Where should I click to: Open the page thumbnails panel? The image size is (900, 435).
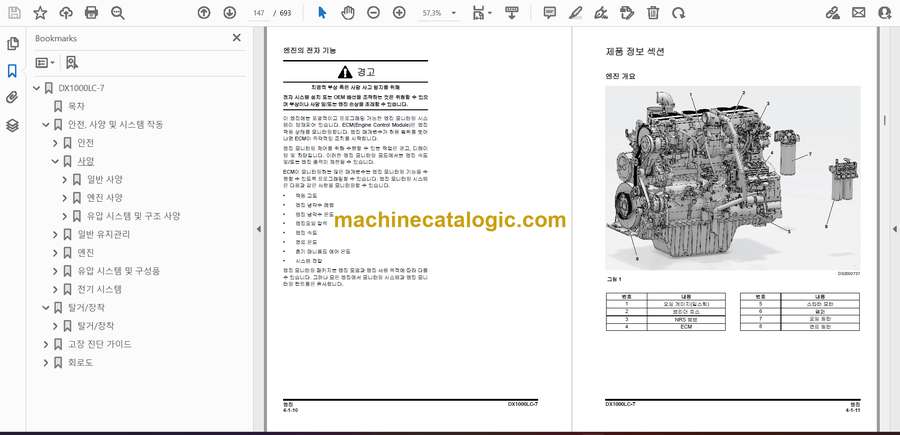pos(13,44)
